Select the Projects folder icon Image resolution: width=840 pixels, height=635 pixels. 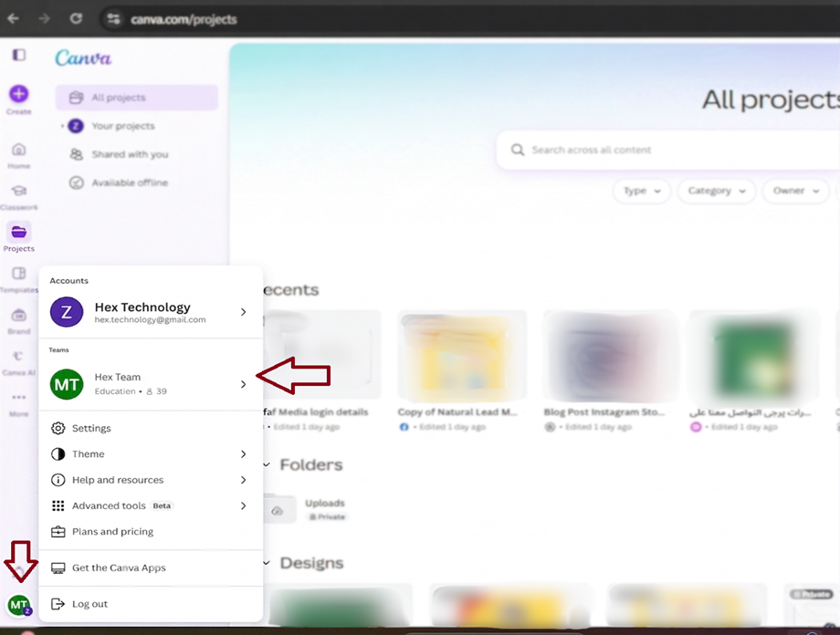click(18, 232)
